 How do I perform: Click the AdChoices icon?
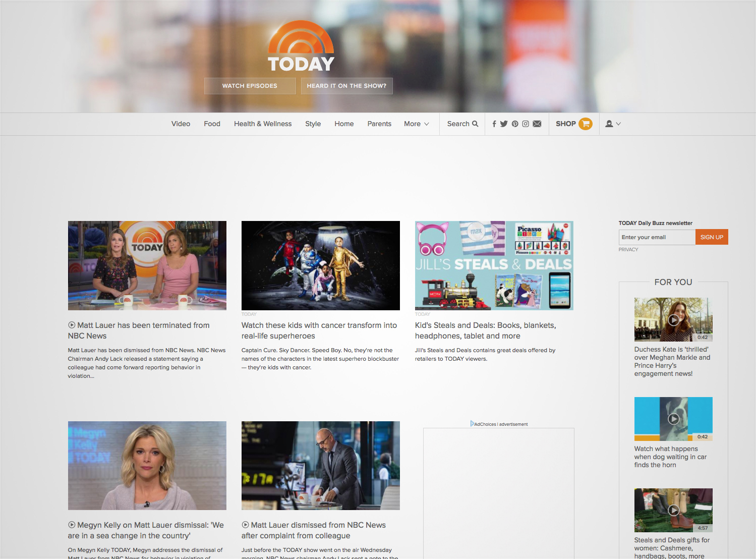click(473, 424)
